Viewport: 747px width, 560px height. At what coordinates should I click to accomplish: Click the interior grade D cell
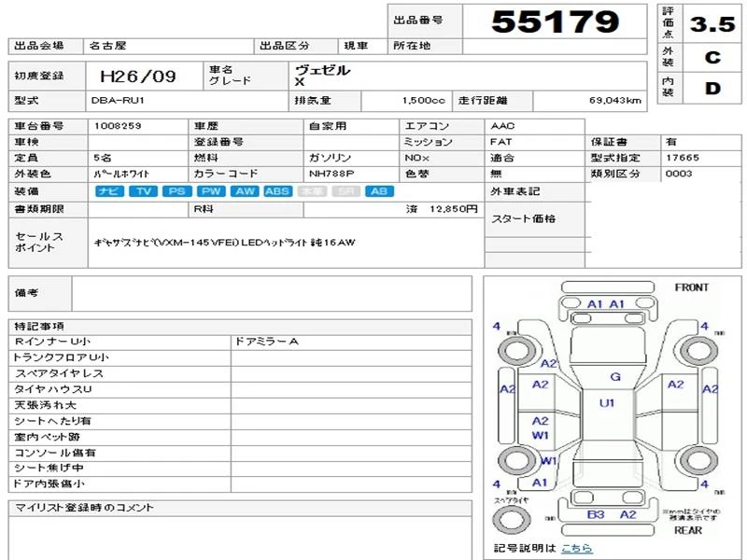click(x=712, y=89)
